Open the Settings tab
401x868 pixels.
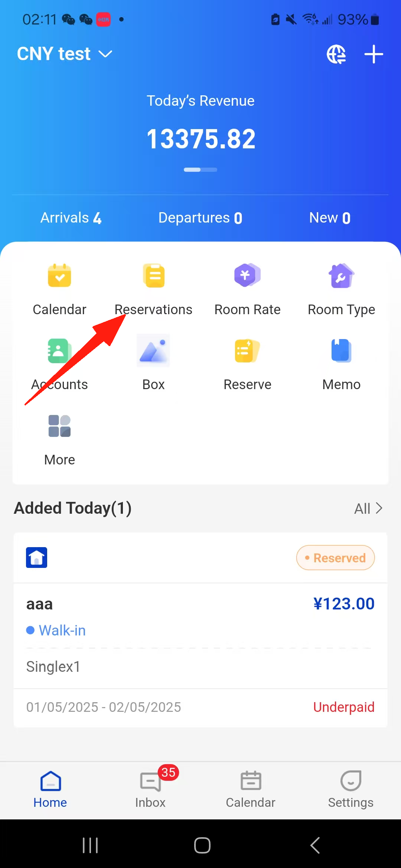pos(351,787)
